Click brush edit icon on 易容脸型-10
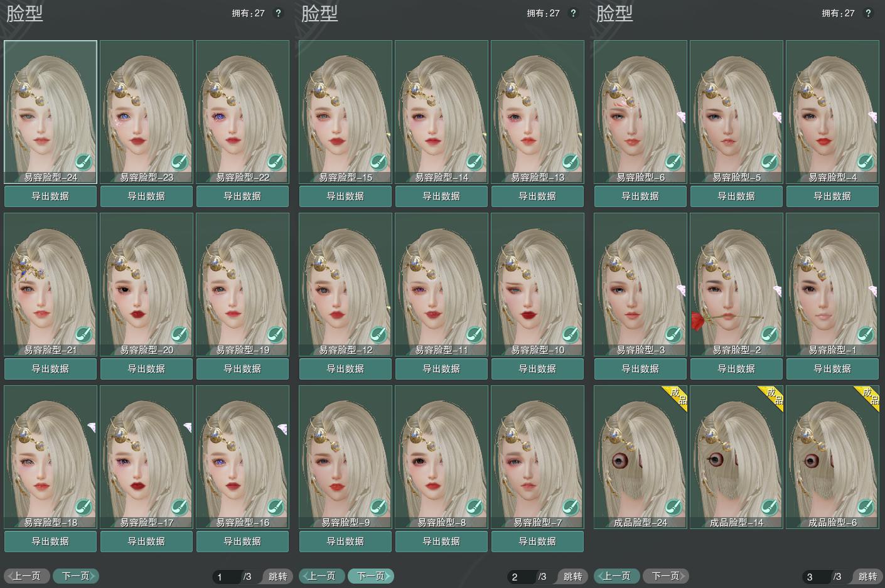Viewport: 885px width, 588px height. [571, 335]
